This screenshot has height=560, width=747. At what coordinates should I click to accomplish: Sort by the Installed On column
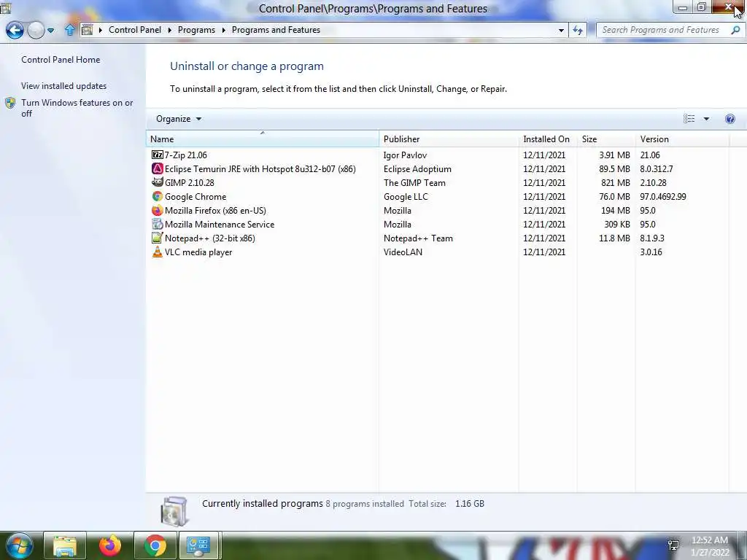tap(547, 139)
